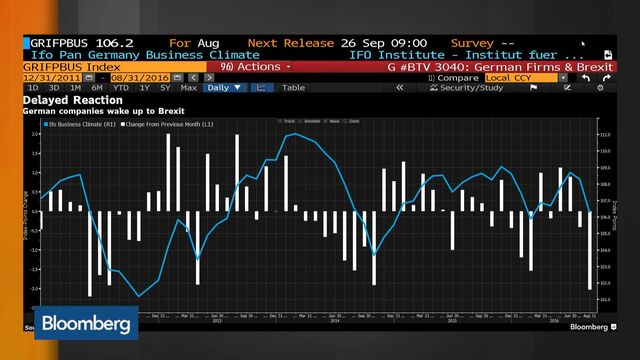
Task: Edit the end date field 08/31/2016
Action: tap(140, 78)
